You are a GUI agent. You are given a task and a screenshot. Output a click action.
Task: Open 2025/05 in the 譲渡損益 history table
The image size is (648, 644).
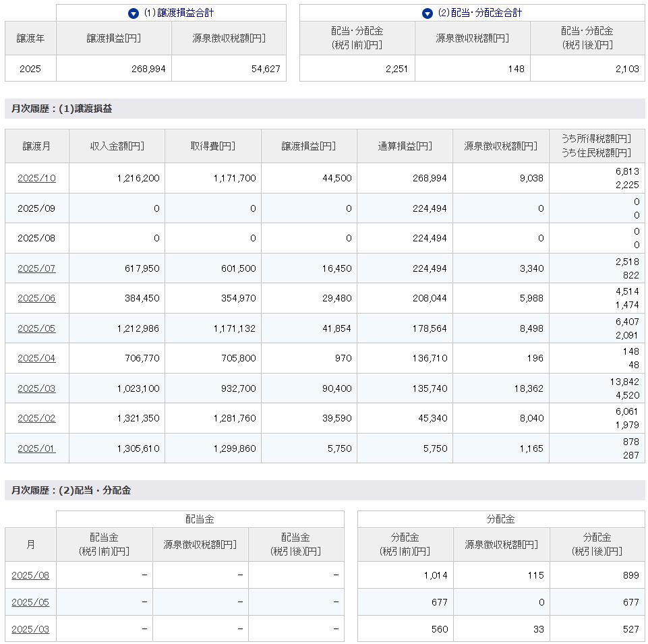(36, 328)
